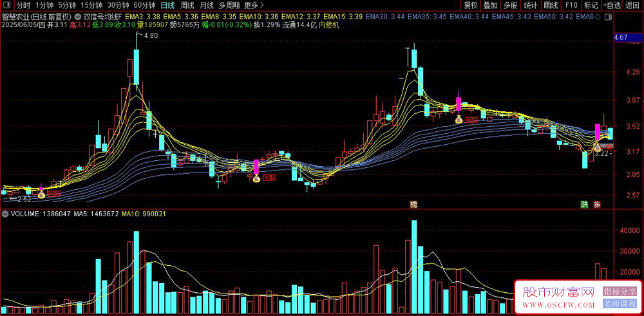This screenshot has height=316, width=644.
Task: Click the EMA5: 3.36 value
Action: pyautogui.click(x=181, y=17)
